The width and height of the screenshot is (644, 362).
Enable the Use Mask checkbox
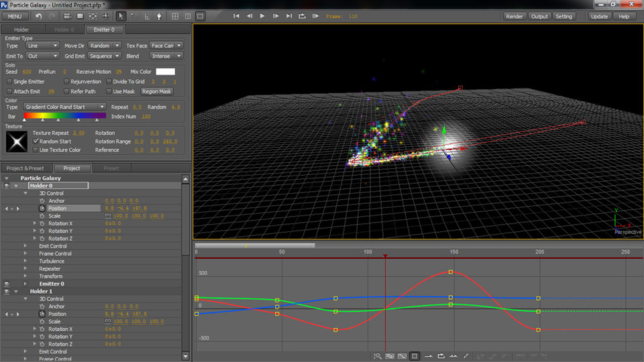pyautogui.click(x=109, y=92)
